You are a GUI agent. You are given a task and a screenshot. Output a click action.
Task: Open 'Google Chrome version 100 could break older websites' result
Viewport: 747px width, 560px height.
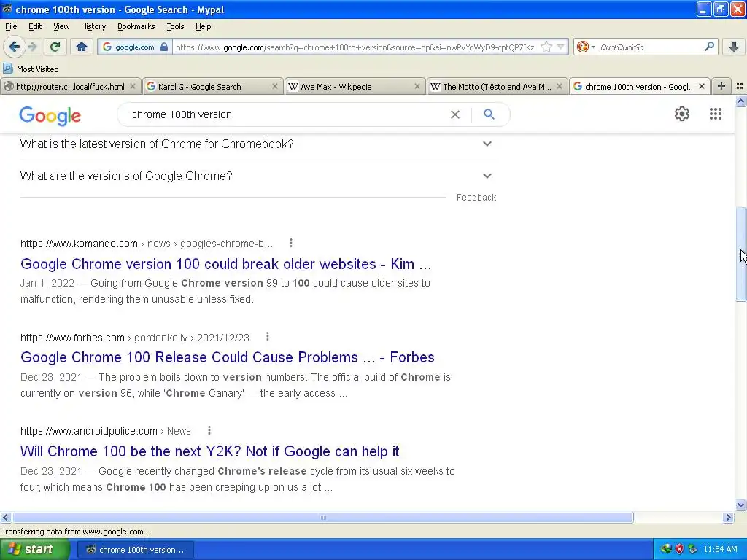pos(225,264)
